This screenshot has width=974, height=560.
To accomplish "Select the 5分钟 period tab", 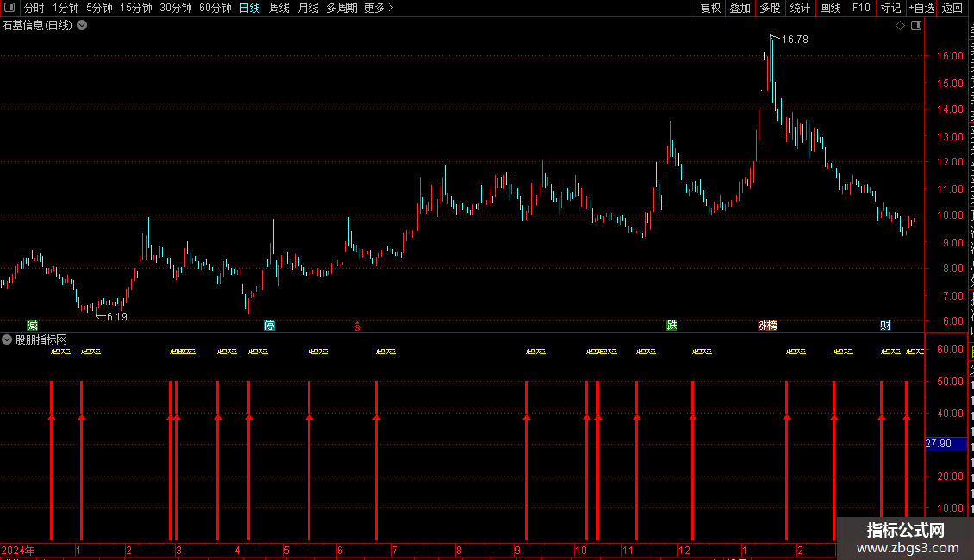I will [99, 8].
